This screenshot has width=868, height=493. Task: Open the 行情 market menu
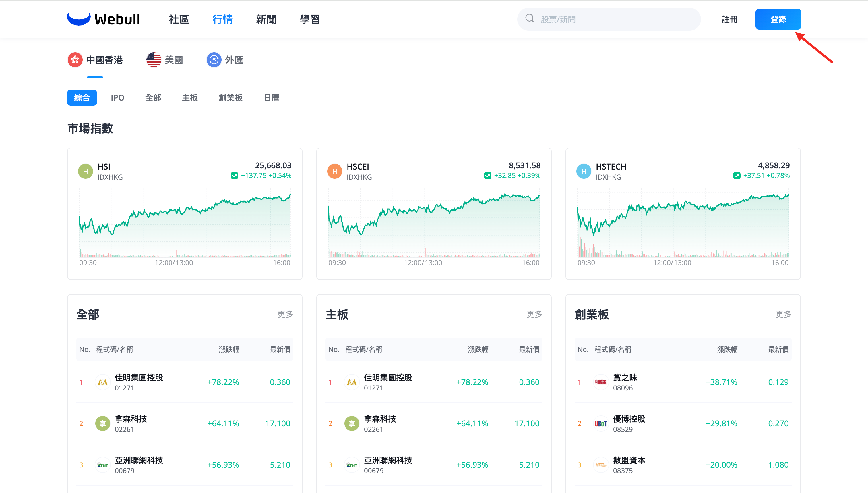pyautogui.click(x=222, y=19)
